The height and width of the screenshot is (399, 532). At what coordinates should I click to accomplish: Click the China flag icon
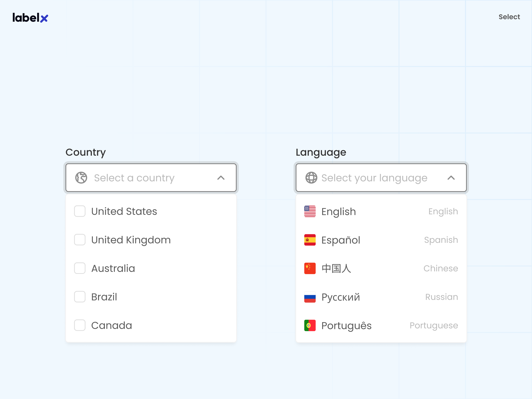pyautogui.click(x=310, y=268)
